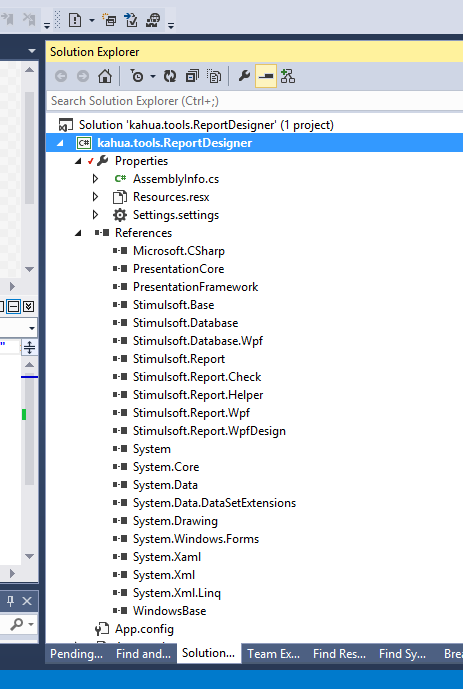Expand the AssemblyInfo.cs node
Image resolution: width=463 pixels, height=689 pixels.
pyautogui.click(x=95, y=179)
